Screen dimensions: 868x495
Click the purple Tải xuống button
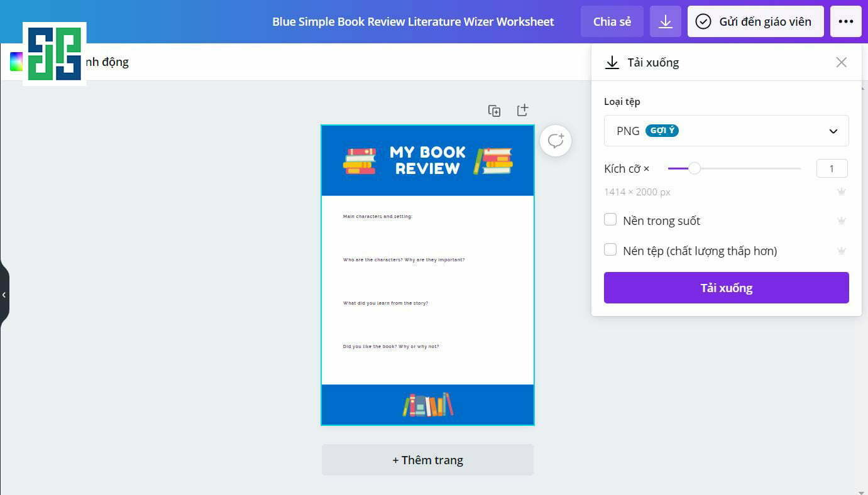pyautogui.click(x=727, y=288)
